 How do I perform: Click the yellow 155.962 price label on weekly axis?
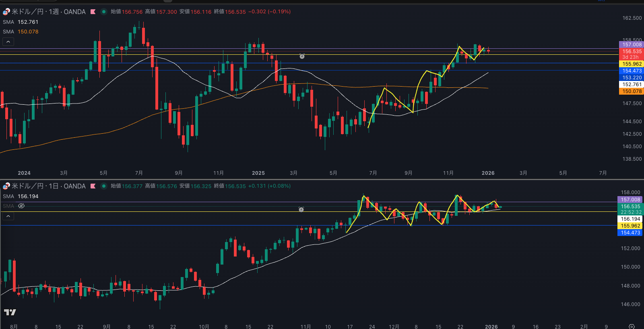click(x=631, y=64)
